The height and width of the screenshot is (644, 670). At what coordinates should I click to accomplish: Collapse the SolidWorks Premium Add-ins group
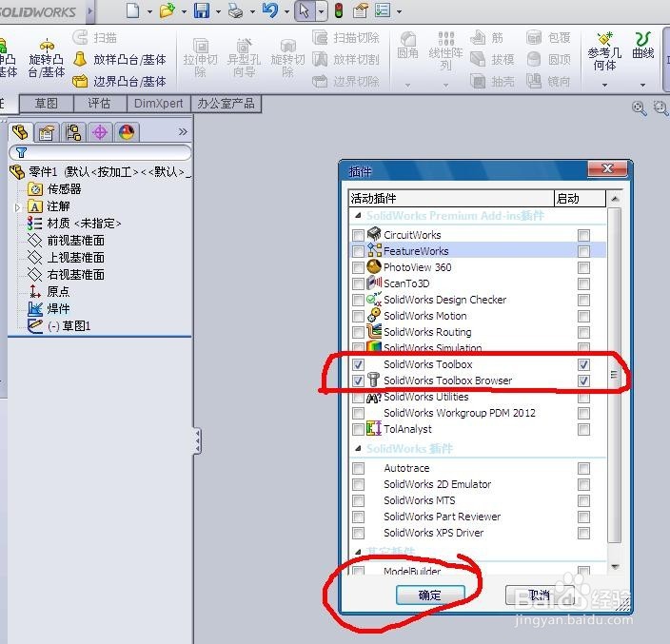358,216
